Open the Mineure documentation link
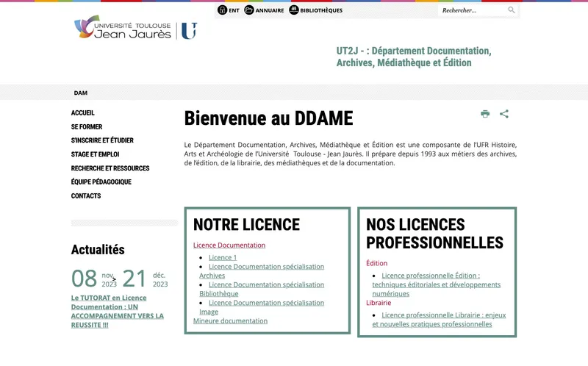 coord(230,321)
